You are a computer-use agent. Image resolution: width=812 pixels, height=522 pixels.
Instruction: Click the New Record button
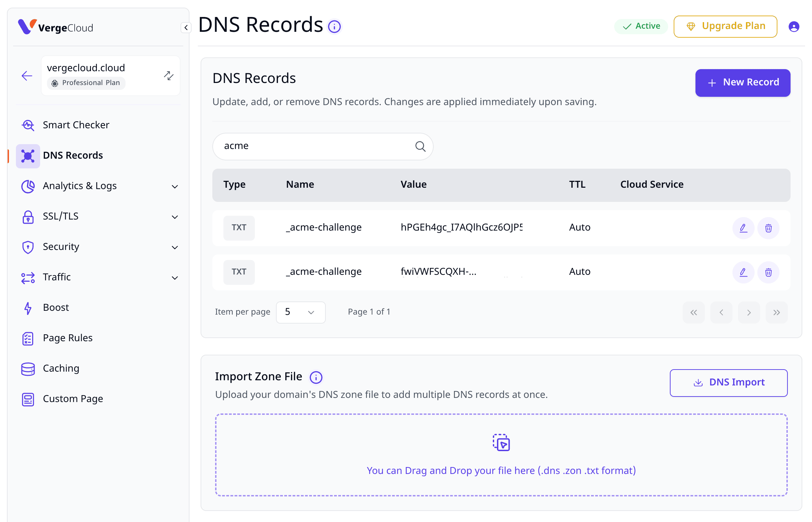click(742, 83)
